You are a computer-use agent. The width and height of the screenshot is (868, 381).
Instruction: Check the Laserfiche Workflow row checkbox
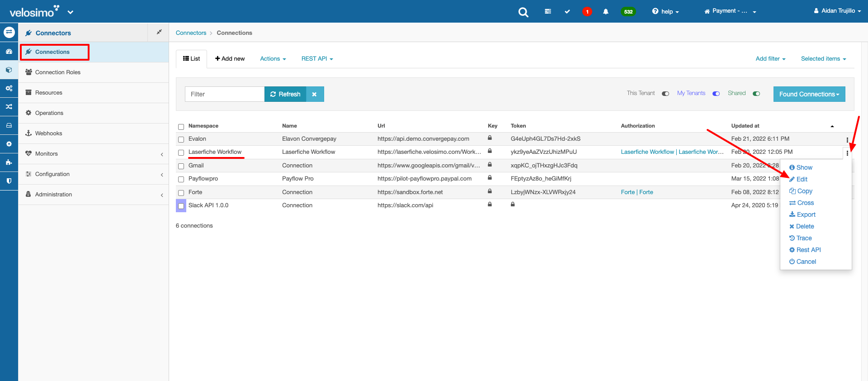click(x=181, y=153)
